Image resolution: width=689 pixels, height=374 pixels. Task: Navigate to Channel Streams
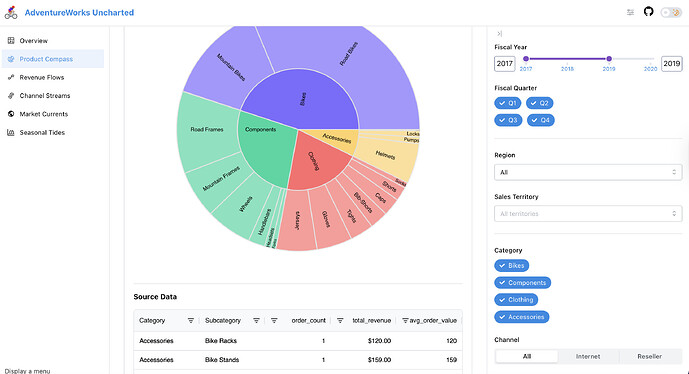(53, 96)
